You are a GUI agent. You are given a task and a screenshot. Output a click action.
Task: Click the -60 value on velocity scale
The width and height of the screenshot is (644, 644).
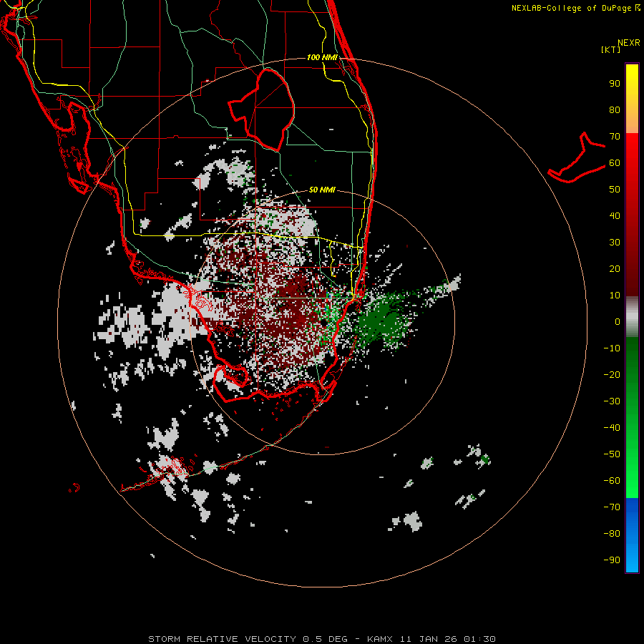612,481
